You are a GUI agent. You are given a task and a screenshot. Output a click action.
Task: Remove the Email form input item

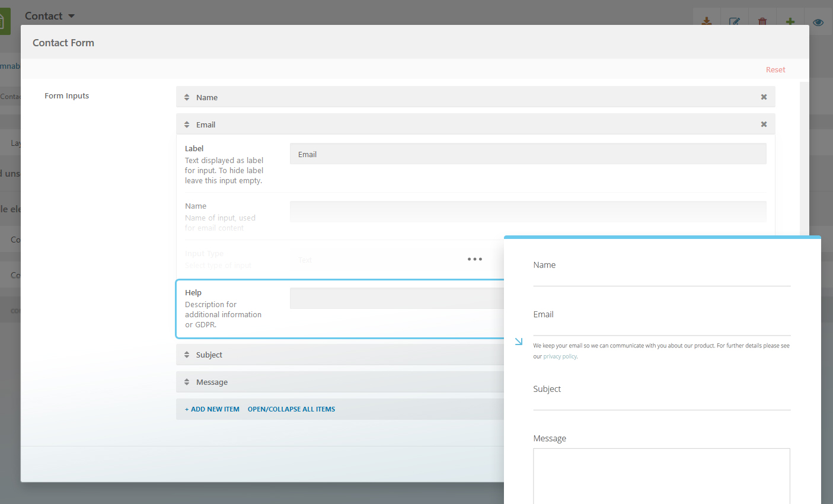pos(764,125)
